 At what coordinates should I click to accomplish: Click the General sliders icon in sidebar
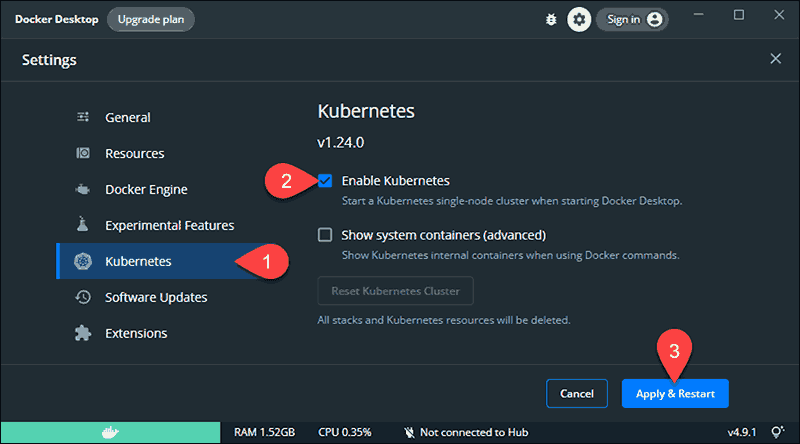click(84, 118)
